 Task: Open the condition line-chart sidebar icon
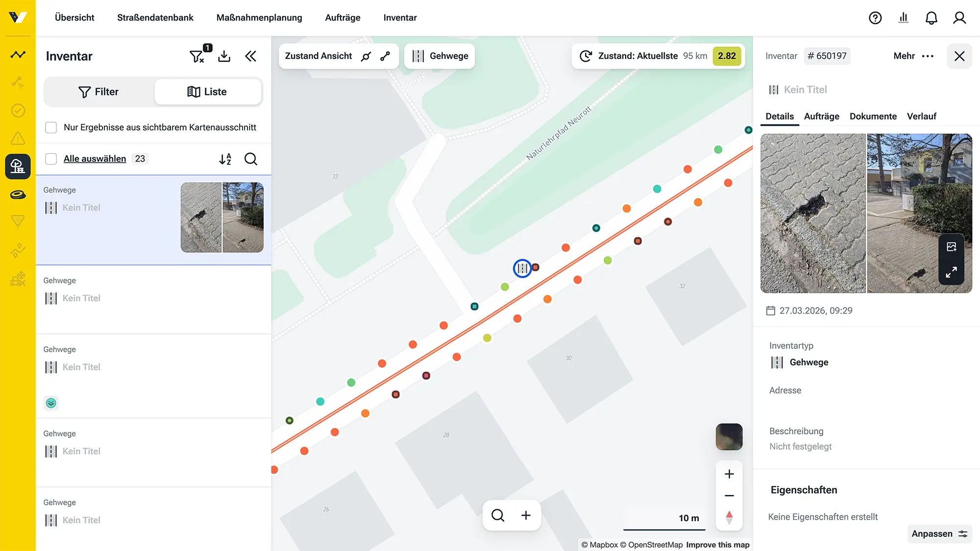pos(18,54)
